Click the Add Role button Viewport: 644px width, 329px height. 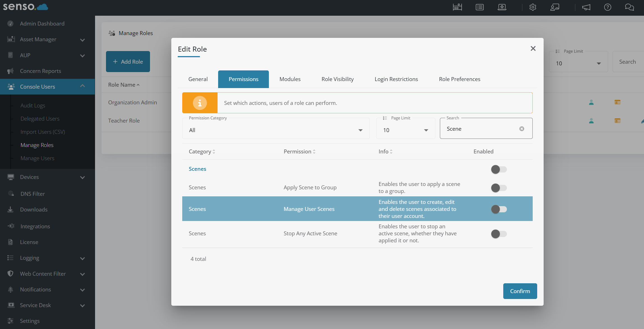128,62
